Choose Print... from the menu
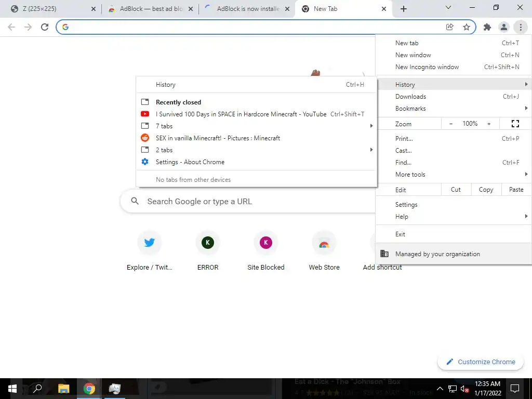This screenshot has height=399, width=532. point(454,138)
